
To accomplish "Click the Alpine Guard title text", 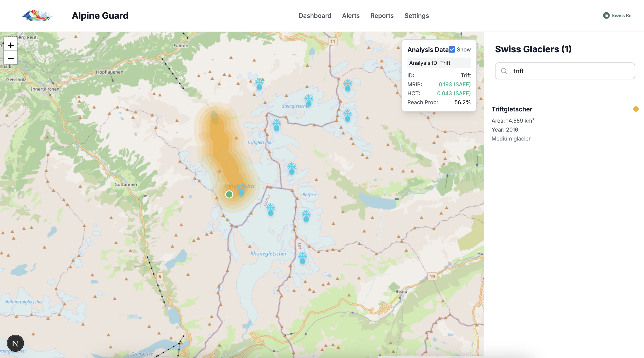I will coord(100,15).
